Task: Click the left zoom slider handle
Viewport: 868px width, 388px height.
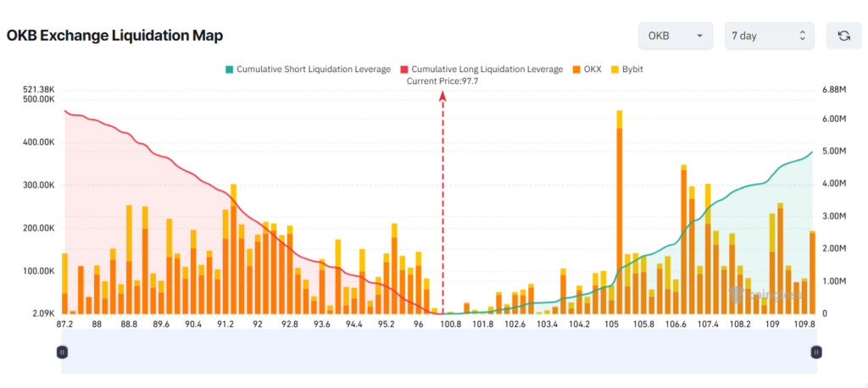Action: (62, 352)
